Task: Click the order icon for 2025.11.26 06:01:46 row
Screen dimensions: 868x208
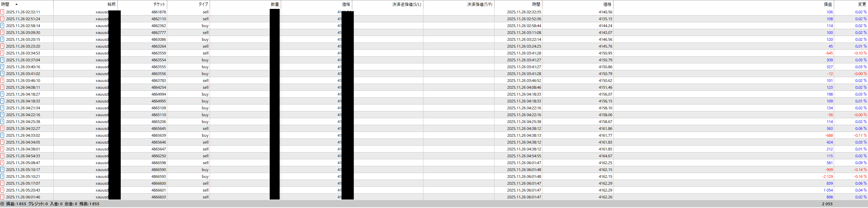Action: [x=2, y=197]
